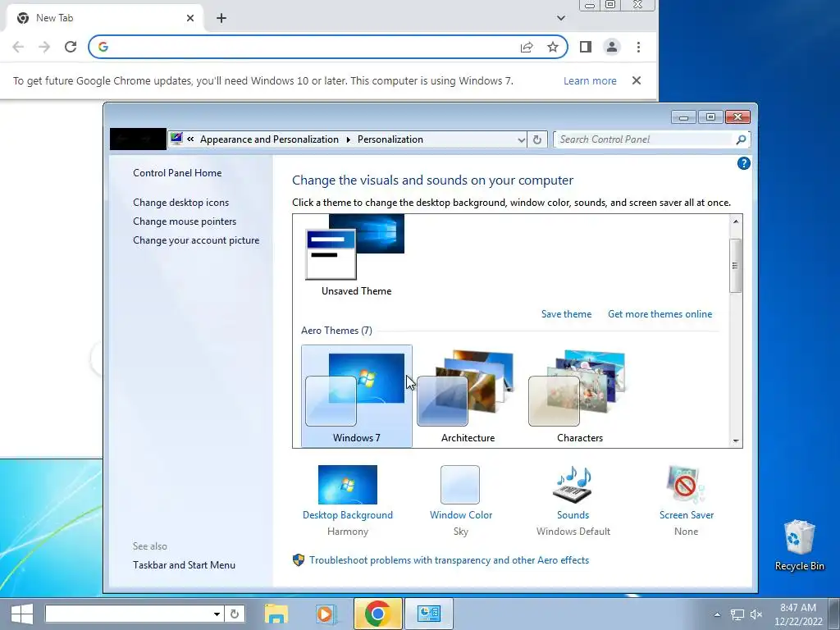Click the taskbar address refresh button
Viewport: 840px width, 630px height.
(x=234, y=614)
